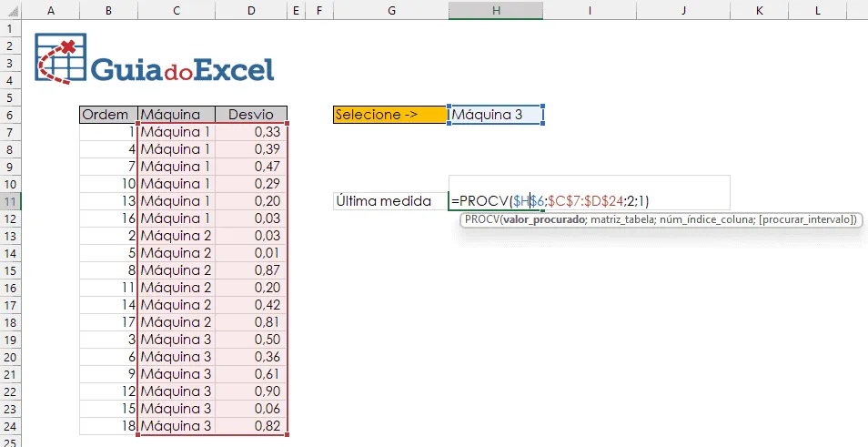868x447 pixels.
Task: Select Máquina 1 cell in row 7
Action: point(177,132)
